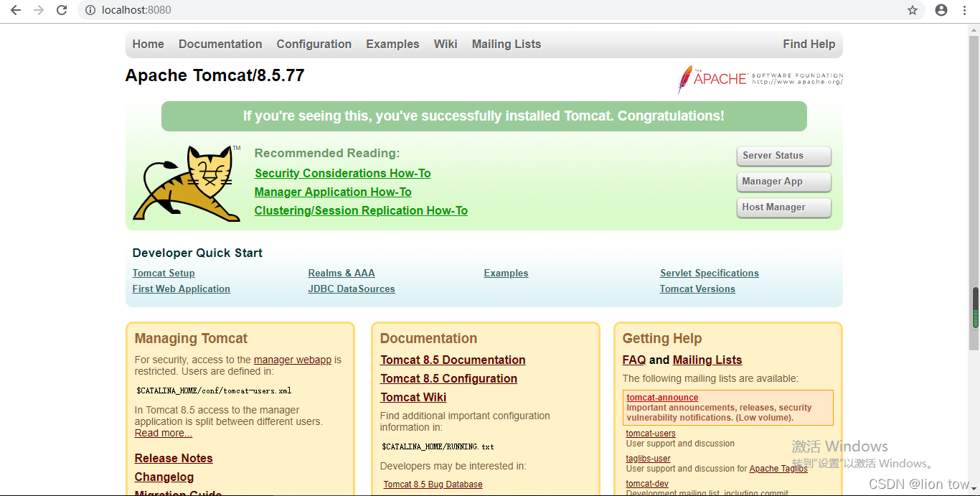Click the browser back arrow
The width and height of the screenshot is (980, 496).
pyautogui.click(x=16, y=10)
